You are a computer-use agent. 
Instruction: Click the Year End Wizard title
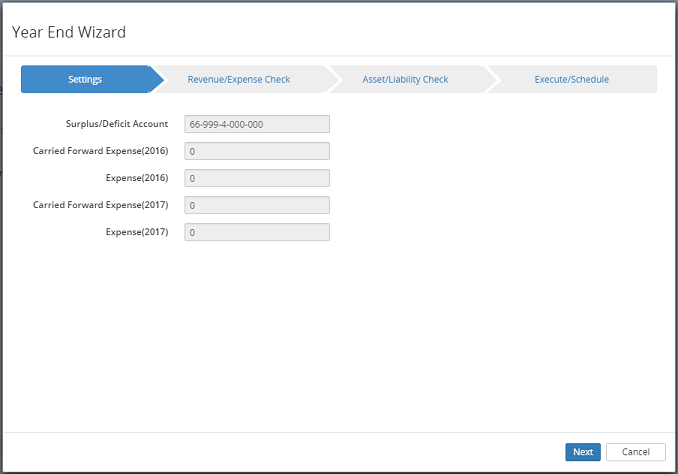69,32
